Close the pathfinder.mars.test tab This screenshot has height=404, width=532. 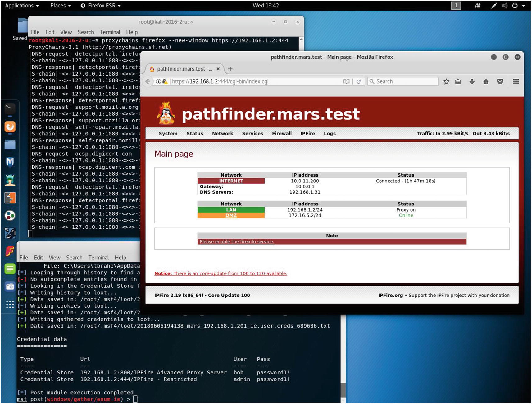coord(218,69)
